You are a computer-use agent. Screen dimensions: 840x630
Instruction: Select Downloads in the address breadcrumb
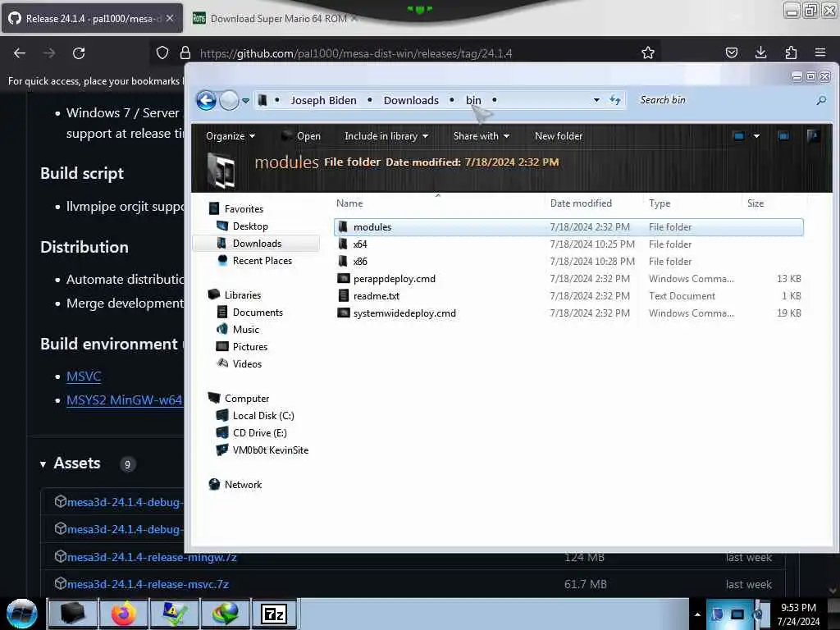(411, 100)
